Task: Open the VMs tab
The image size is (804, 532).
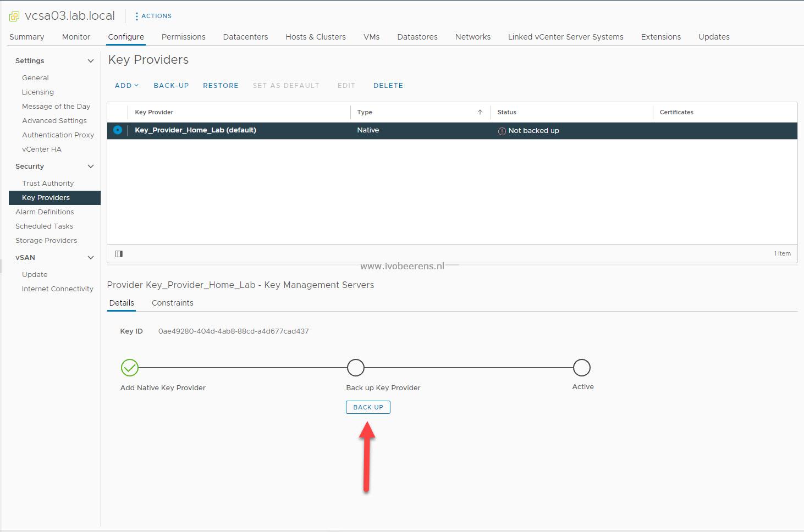Action: tap(371, 37)
